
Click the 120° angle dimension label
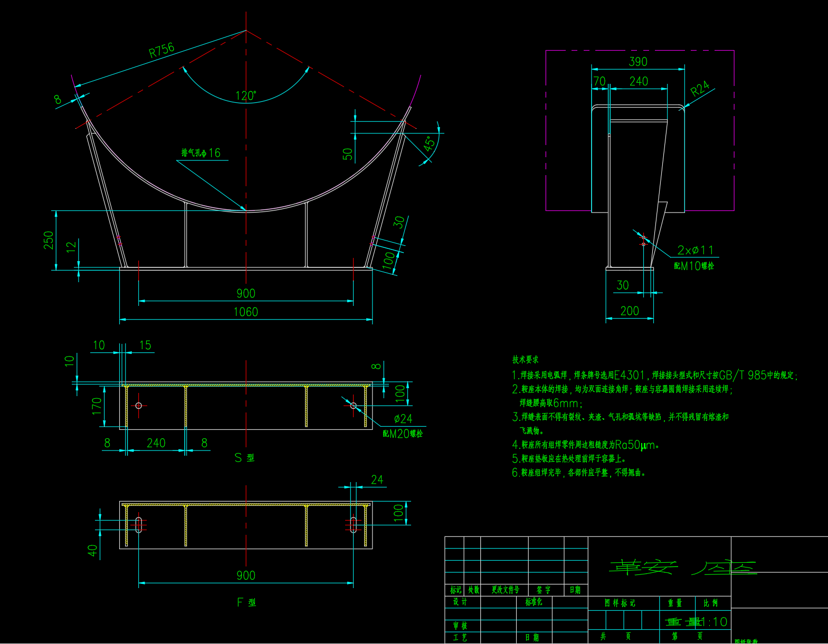(x=245, y=96)
